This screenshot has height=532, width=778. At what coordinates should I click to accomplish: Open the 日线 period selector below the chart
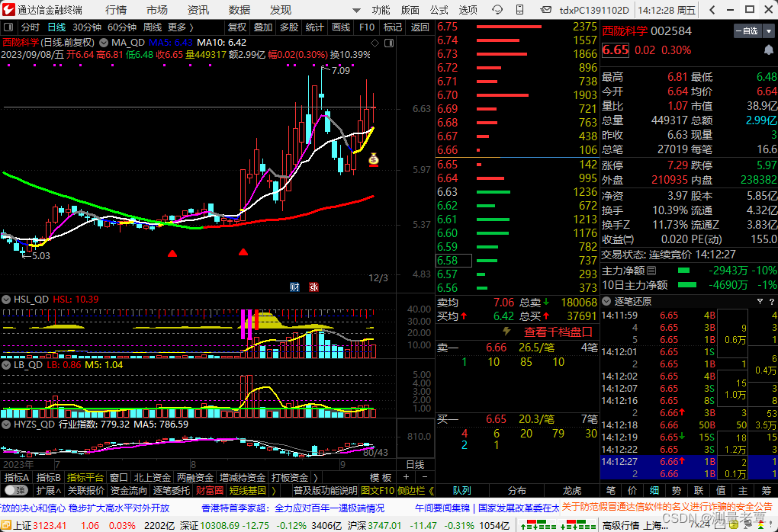(x=415, y=465)
